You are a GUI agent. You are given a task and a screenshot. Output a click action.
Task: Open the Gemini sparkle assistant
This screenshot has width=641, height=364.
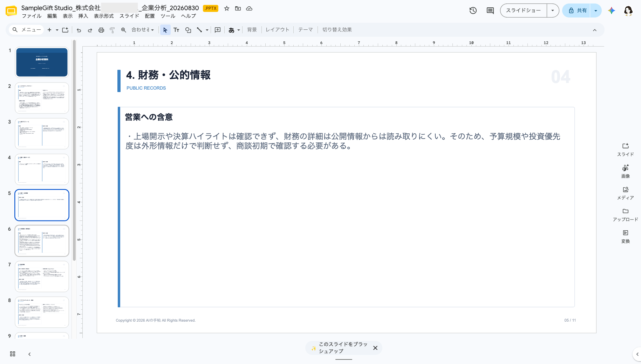(612, 10)
